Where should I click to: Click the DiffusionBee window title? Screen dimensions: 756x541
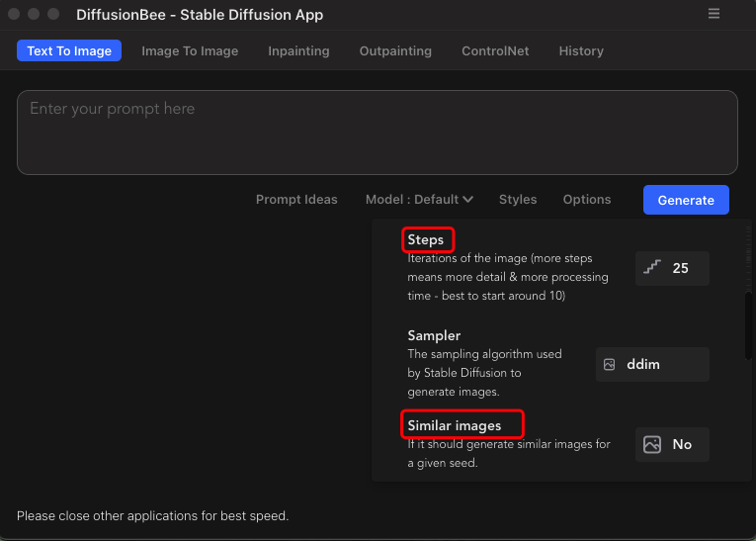click(200, 15)
